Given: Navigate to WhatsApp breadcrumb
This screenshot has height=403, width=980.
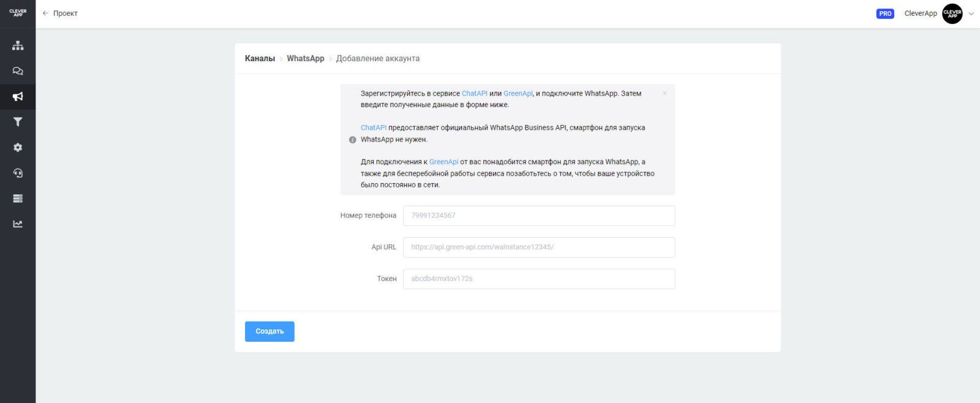Looking at the screenshot, I should click(x=305, y=59).
